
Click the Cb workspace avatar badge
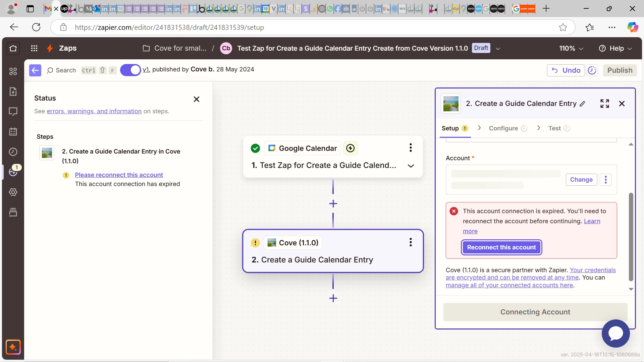pyautogui.click(x=226, y=48)
